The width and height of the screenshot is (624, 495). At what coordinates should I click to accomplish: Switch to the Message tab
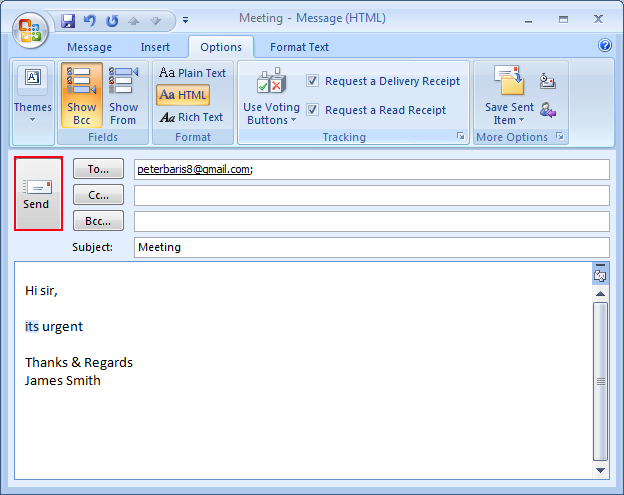coord(90,47)
